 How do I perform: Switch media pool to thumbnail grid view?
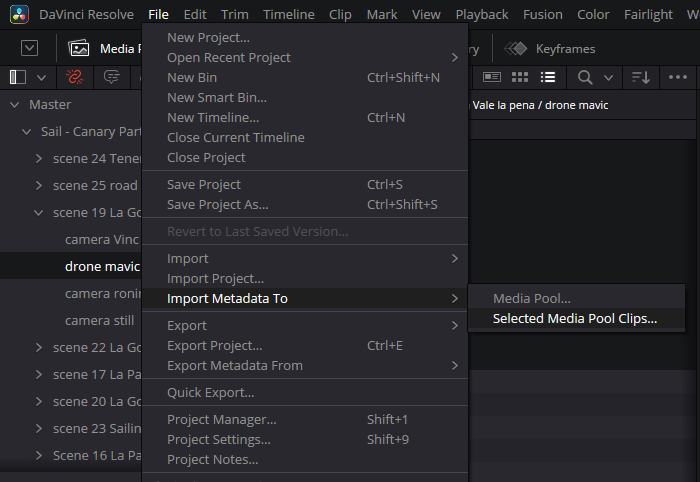(x=520, y=77)
